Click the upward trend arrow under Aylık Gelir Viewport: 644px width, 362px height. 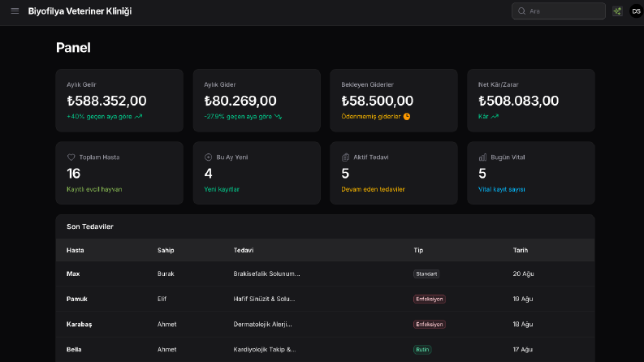(x=138, y=117)
